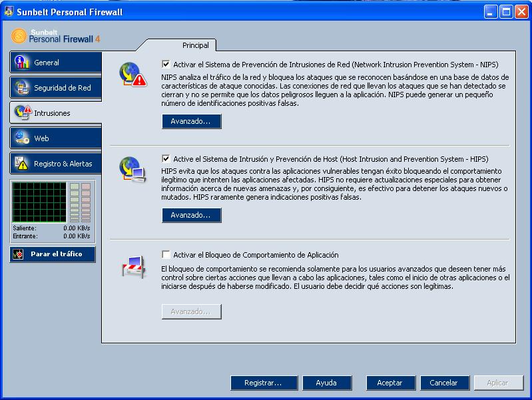The width and height of the screenshot is (532, 400).
Task: Click the application behavior blocking barrier icon
Action: pos(134,267)
